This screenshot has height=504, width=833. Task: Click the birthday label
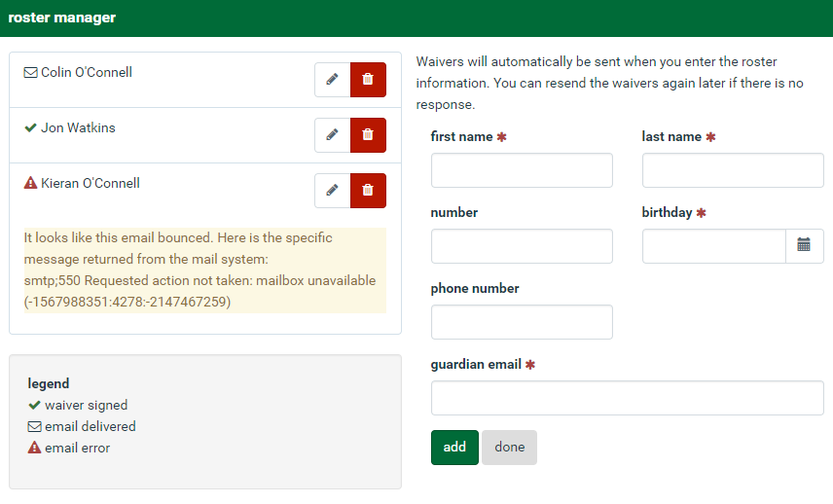click(x=667, y=212)
